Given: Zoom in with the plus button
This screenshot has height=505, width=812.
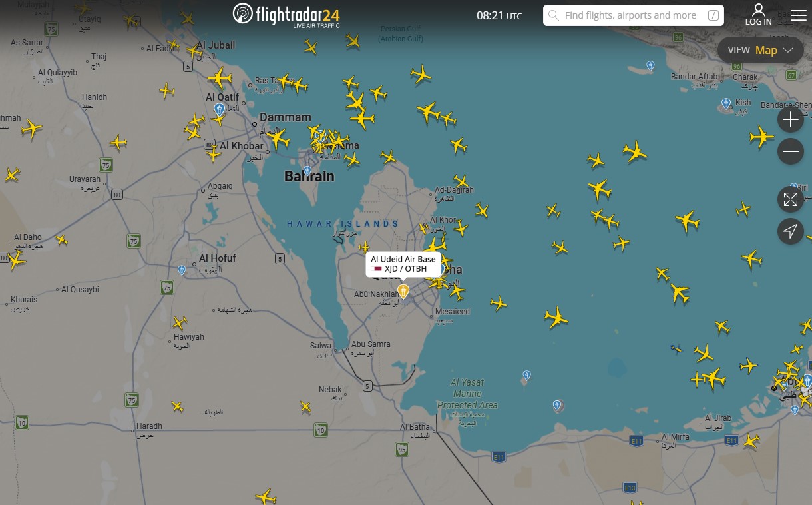Looking at the screenshot, I should point(791,120).
